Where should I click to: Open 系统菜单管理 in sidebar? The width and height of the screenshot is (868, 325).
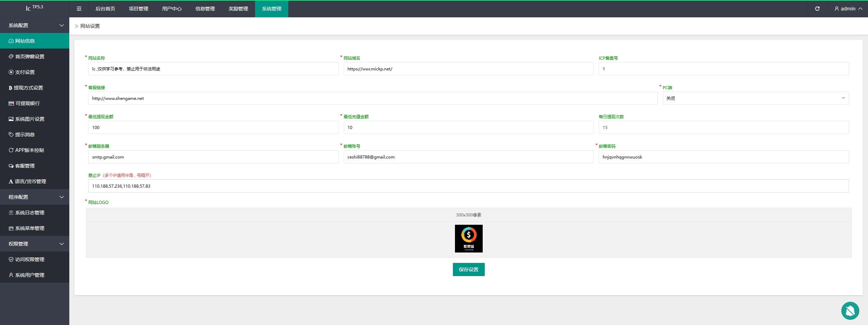[x=35, y=228]
